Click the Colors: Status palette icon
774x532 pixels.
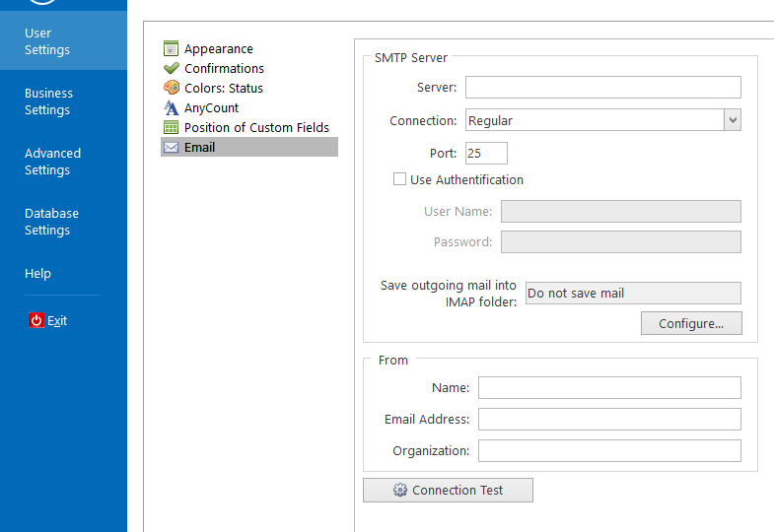tap(171, 88)
